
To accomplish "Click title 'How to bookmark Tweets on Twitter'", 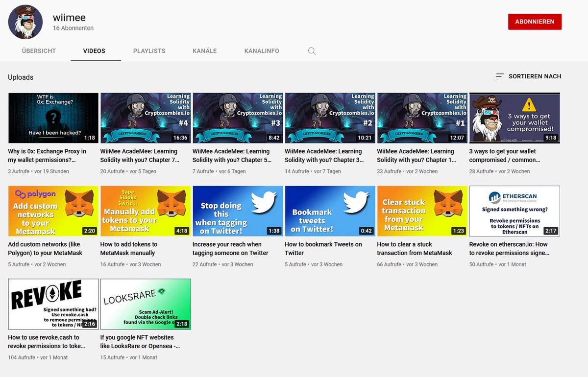I will pos(323,249).
